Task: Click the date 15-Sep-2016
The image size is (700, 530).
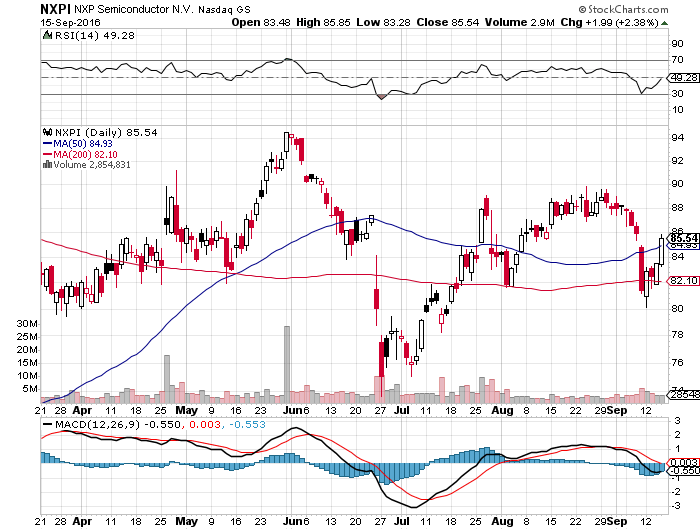Action: point(71,22)
